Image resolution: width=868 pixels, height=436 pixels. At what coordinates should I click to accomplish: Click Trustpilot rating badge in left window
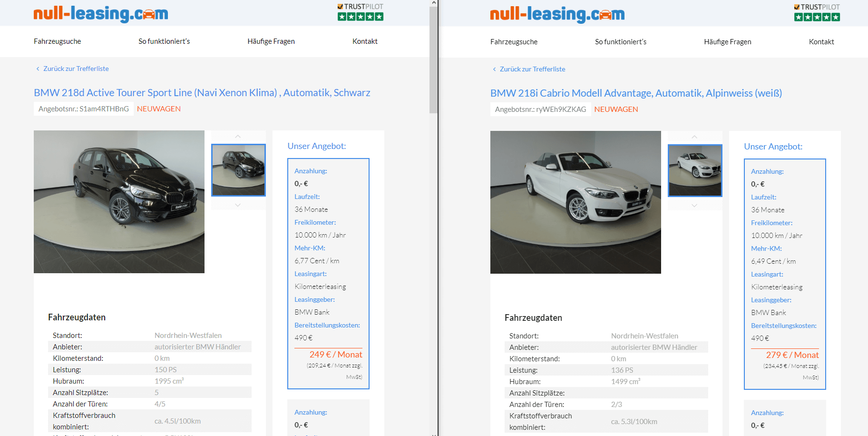click(x=361, y=12)
